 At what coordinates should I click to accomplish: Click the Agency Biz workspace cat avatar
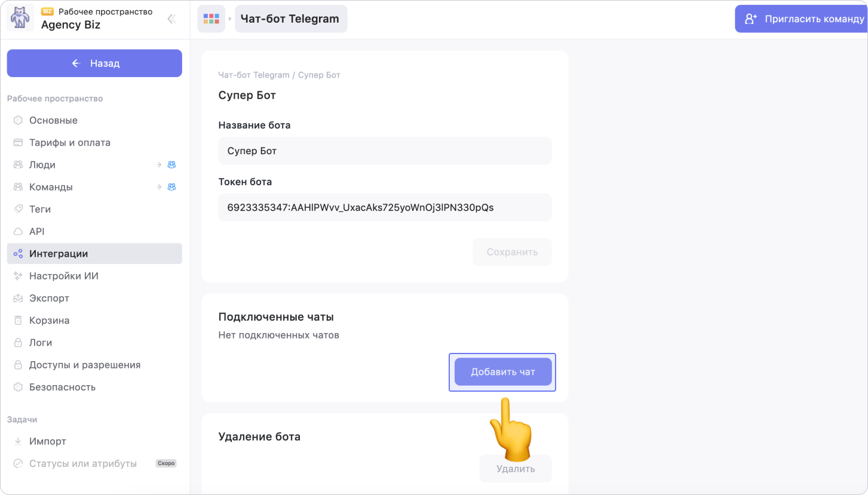click(20, 19)
